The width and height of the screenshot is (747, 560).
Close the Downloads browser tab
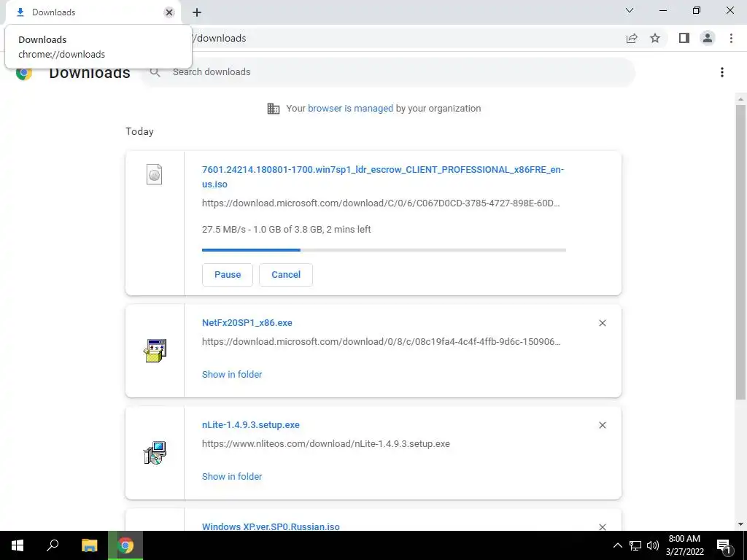169,12
